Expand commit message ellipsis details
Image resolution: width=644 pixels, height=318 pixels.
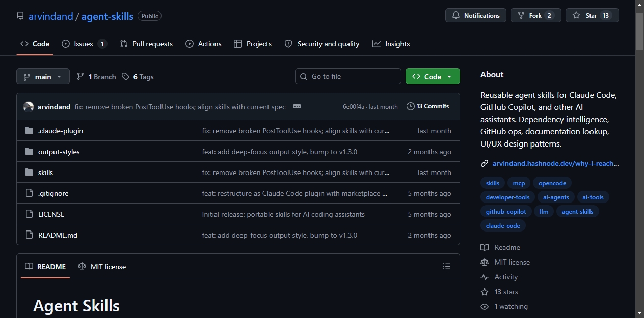[297, 106]
